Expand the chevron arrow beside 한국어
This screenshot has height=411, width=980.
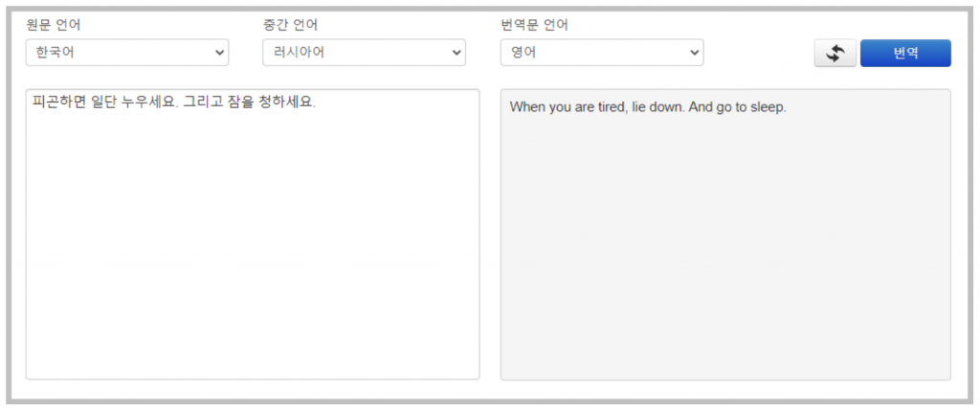(x=219, y=54)
